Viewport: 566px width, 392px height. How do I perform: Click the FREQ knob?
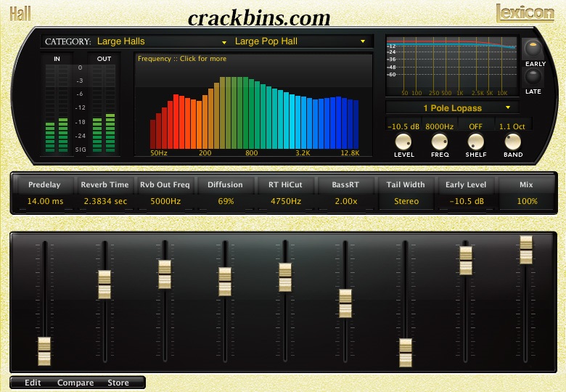[x=439, y=142]
